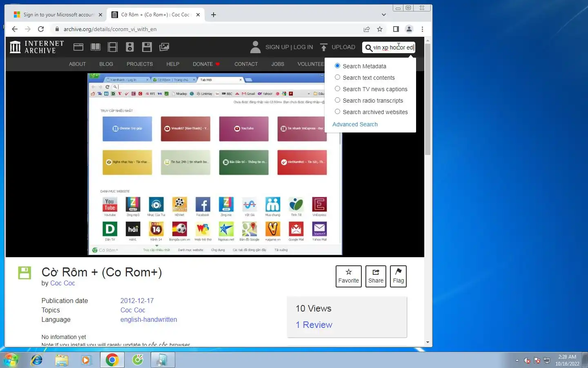The width and height of the screenshot is (588, 368).
Task: Show hidden system tray icons
Action: coord(517,360)
